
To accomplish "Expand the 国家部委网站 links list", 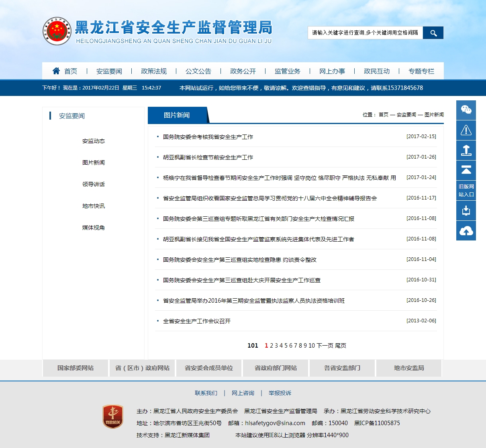I will [76, 368].
